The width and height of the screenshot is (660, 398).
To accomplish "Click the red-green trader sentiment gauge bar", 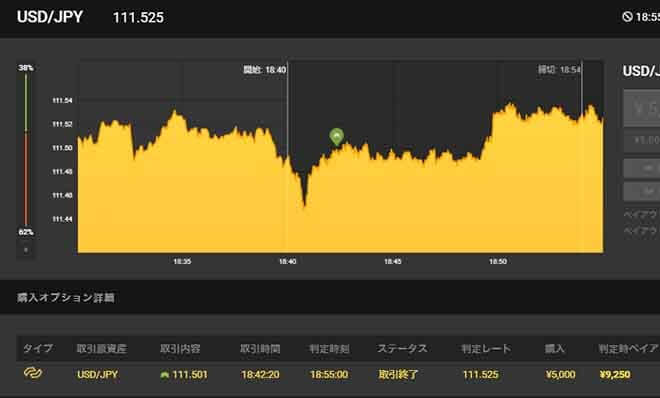I will 26,150.
